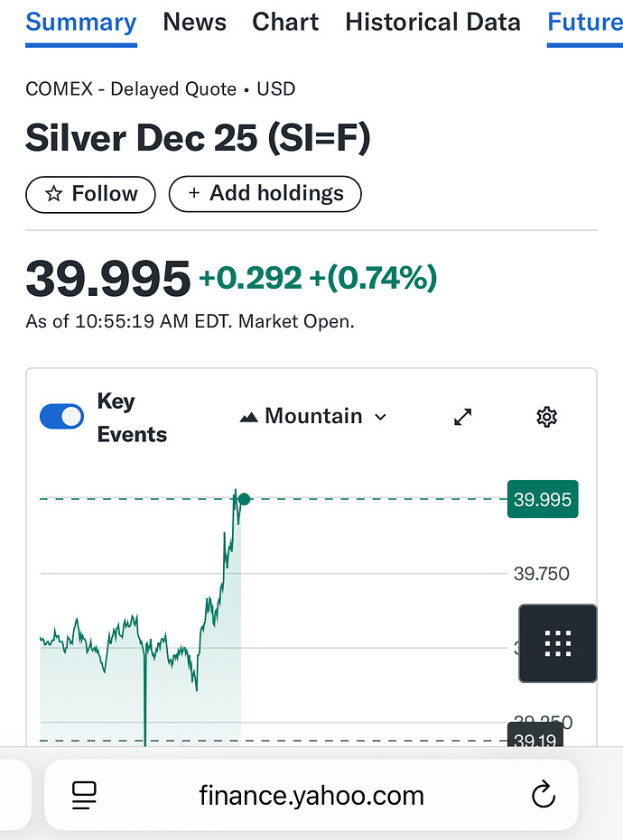Toggle the Key Events switch off
Viewport: 623px width, 840px height.
click(62, 416)
